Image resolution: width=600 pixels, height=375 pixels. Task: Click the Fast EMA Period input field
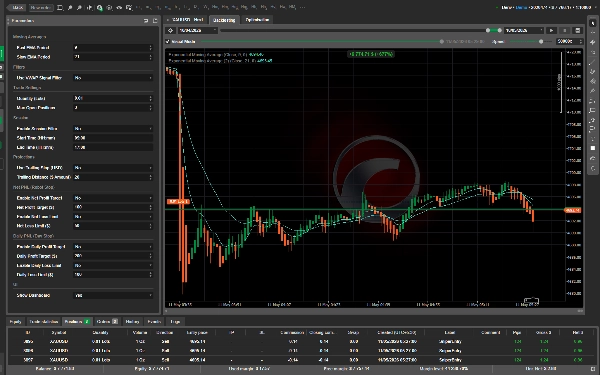113,47
